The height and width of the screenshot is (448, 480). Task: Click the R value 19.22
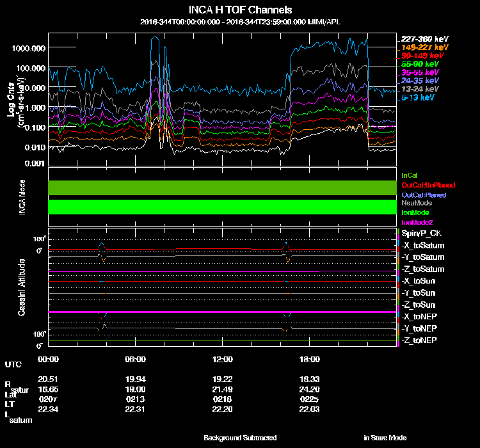coord(222,379)
